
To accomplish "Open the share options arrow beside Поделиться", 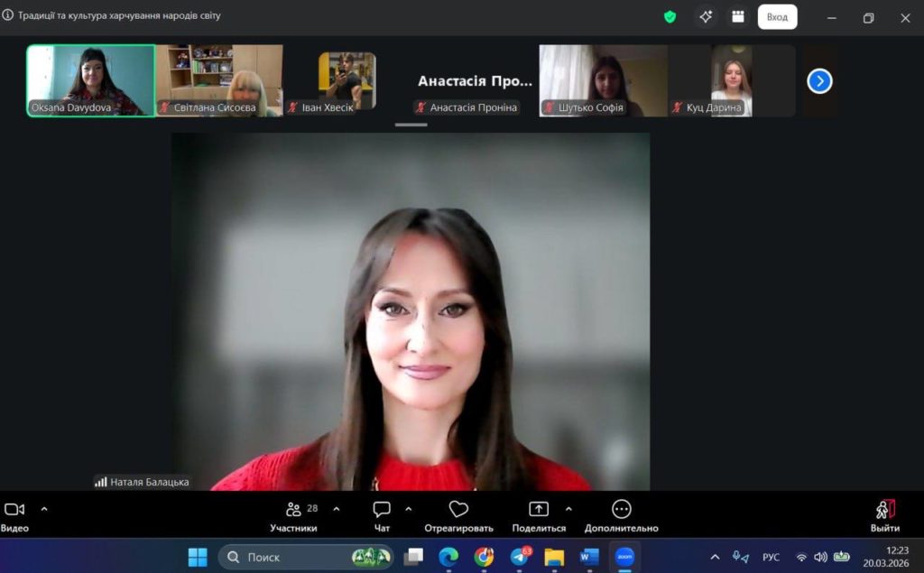I will click(x=568, y=509).
